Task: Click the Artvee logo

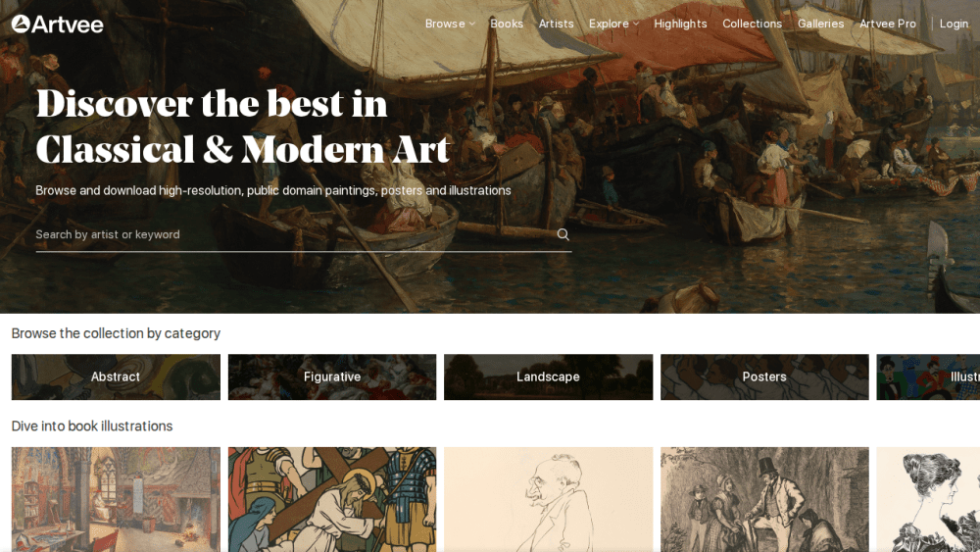Action: pyautogui.click(x=58, y=24)
